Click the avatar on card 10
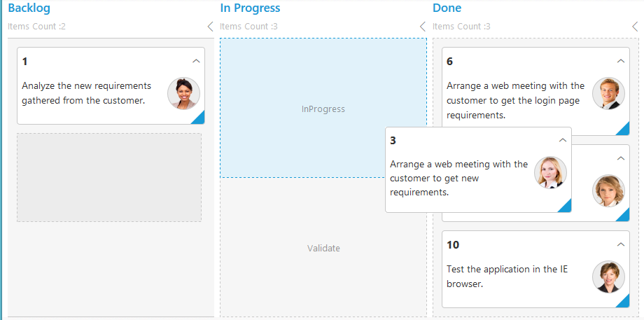This screenshot has height=320, width=644. pyautogui.click(x=608, y=277)
